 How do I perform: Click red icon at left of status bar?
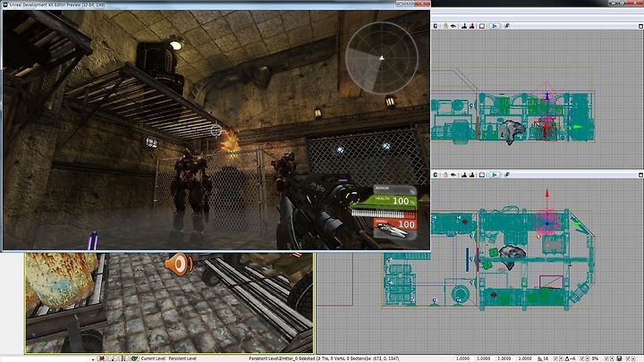click(102, 358)
